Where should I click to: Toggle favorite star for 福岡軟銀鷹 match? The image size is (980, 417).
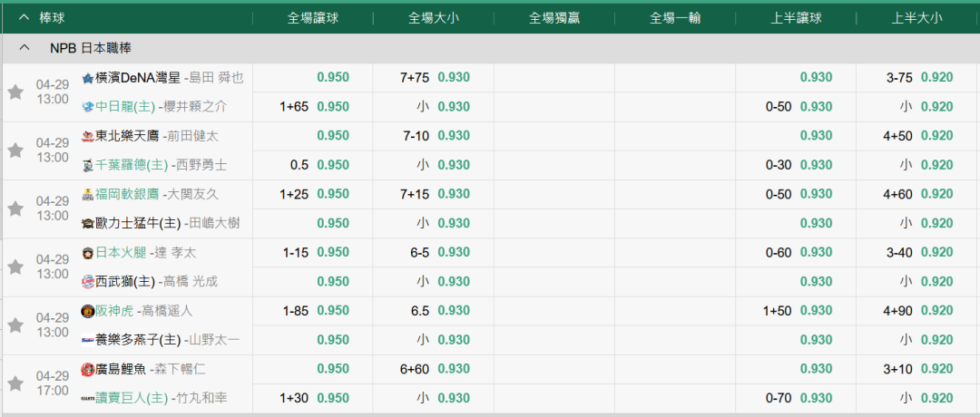point(15,208)
